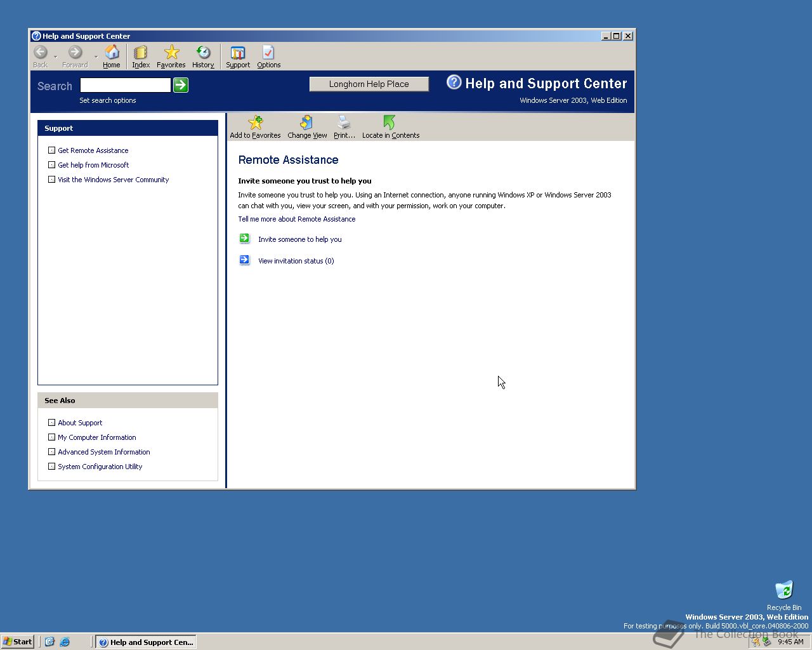This screenshot has height=650, width=812.
Task: Open Advanced System Information link
Action: pyautogui.click(x=104, y=452)
